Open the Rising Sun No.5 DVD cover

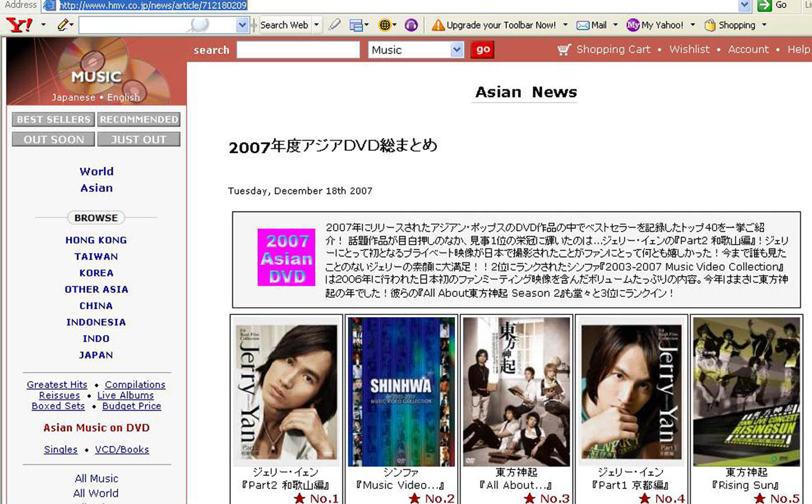pos(746,391)
